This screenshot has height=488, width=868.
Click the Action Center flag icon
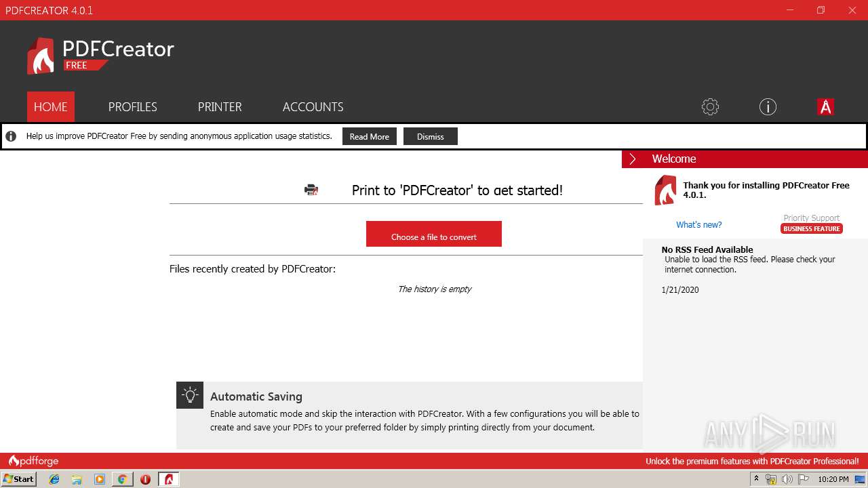[x=804, y=479]
